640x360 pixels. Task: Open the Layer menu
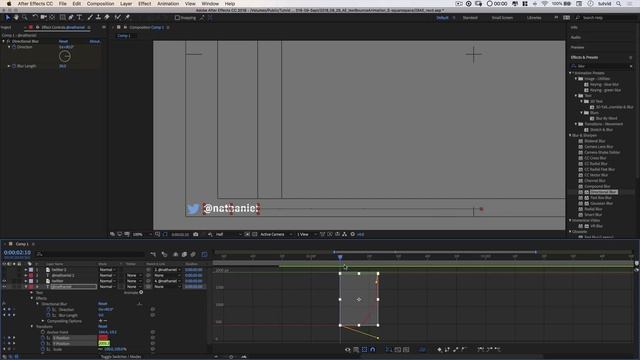coord(126,4)
